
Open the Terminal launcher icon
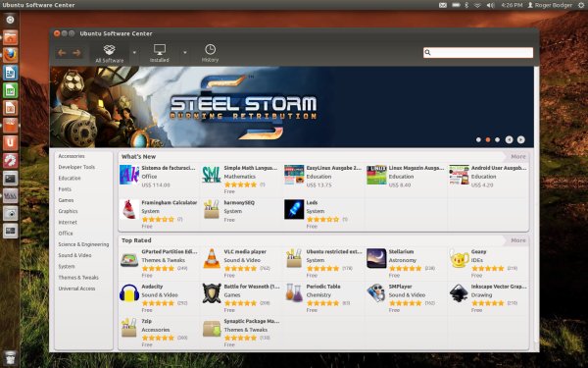point(10,179)
